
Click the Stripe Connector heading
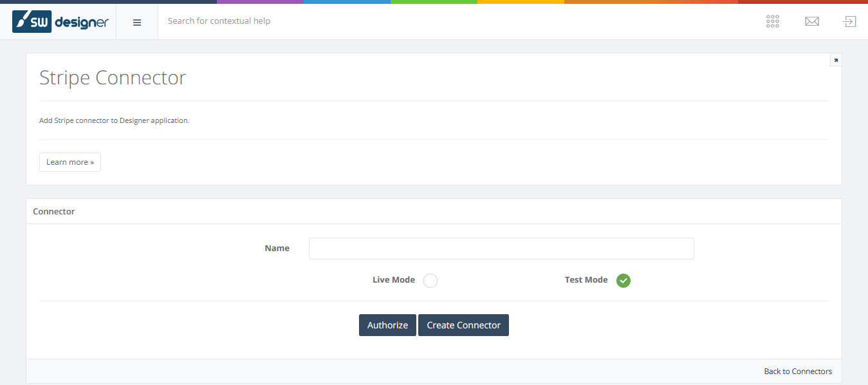113,77
